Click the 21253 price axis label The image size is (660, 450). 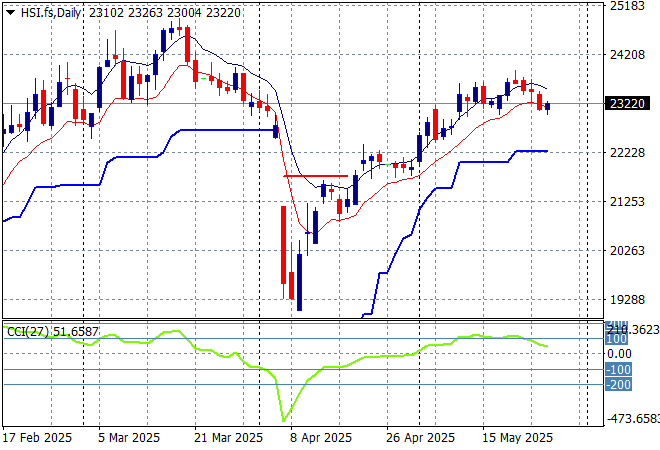[627, 202]
